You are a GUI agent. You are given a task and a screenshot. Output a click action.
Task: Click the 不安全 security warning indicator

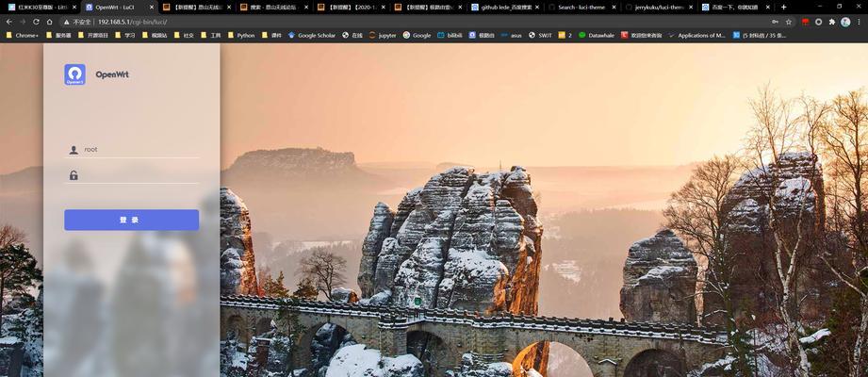coord(77,22)
